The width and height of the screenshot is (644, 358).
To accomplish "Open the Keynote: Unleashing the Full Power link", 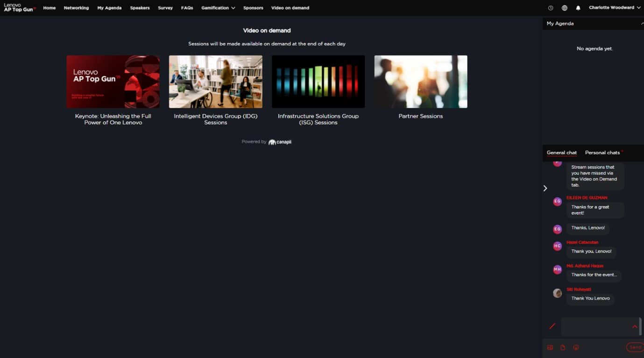I will point(113,119).
